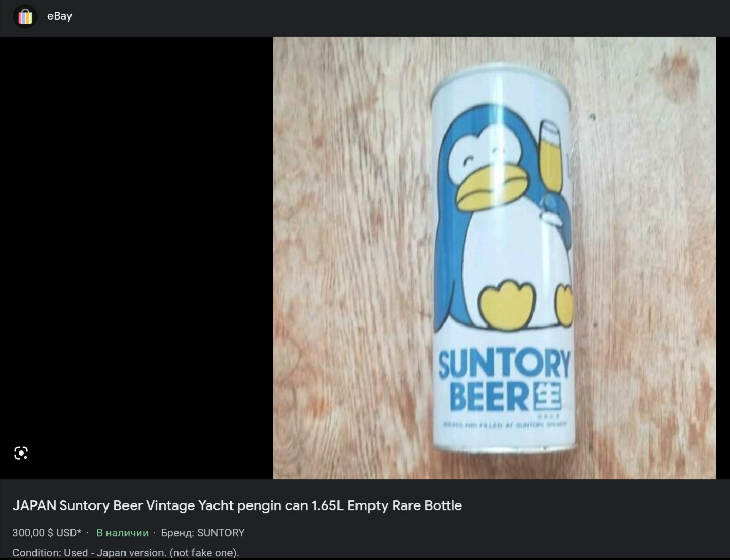Click the eBay shopping bag icon
The height and width of the screenshot is (560, 730).
25,16
